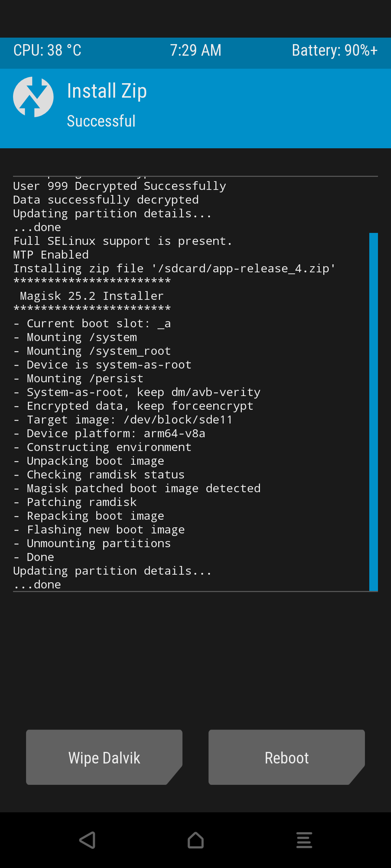
Task: Tap the 'Flashing new boot image' line
Action: pyautogui.click(x=99, y=530)
